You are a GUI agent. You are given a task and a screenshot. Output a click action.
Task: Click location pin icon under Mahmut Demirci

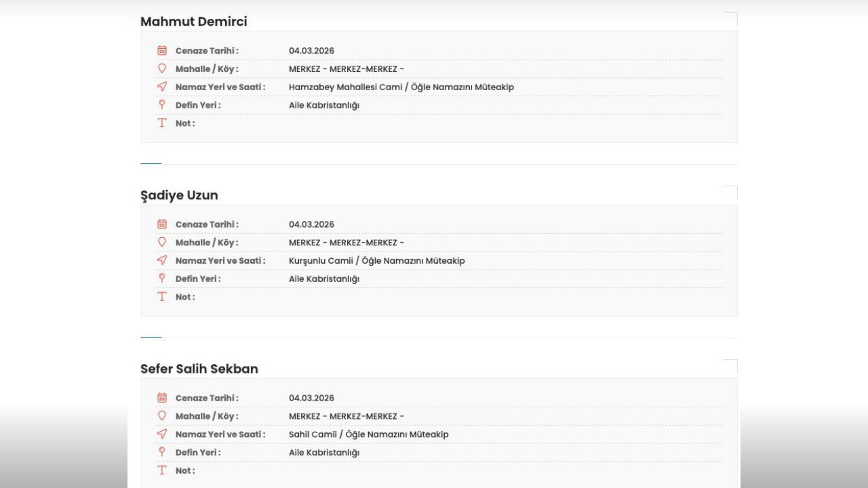162,68
